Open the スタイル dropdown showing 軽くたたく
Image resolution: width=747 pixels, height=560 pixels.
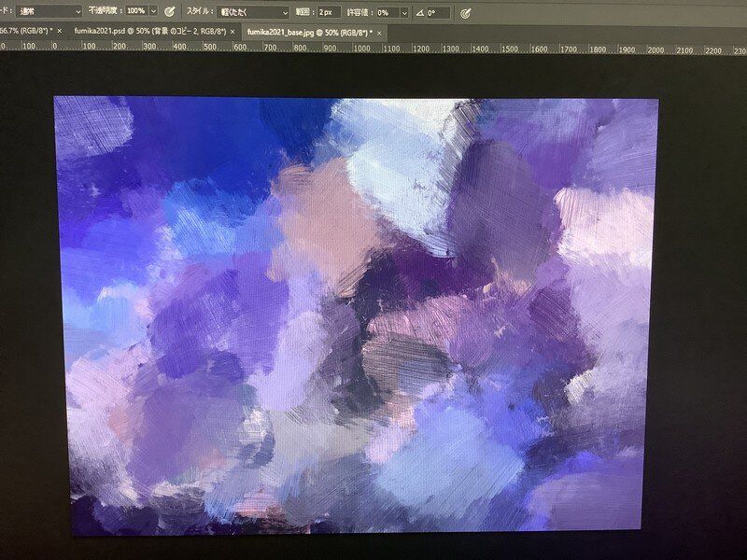tap(253, 12)
